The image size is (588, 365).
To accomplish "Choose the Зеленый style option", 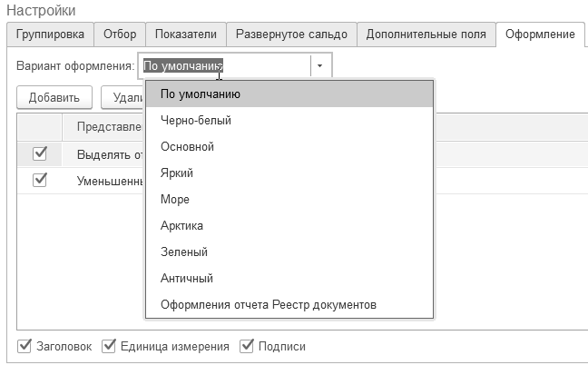I will 184,252.
